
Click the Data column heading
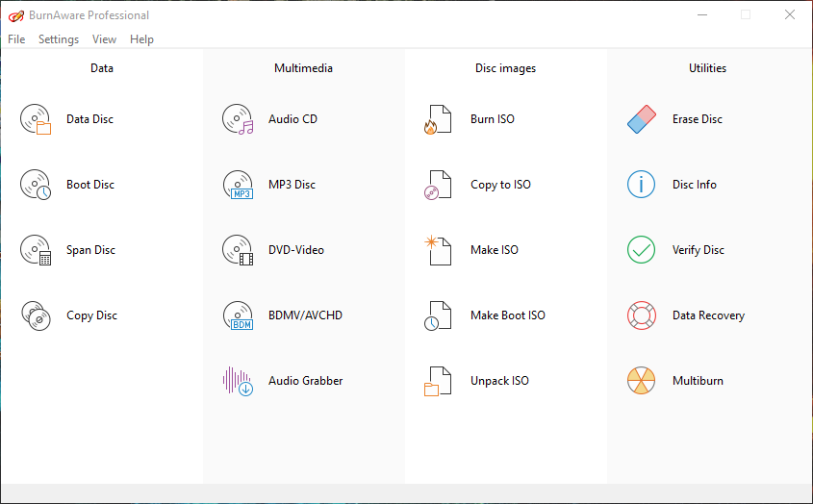click(x=102, y=68)
